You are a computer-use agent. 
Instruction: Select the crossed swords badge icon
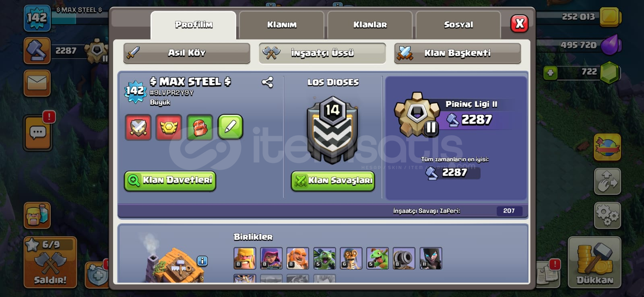pyautogui.click(x=138, y=127)
